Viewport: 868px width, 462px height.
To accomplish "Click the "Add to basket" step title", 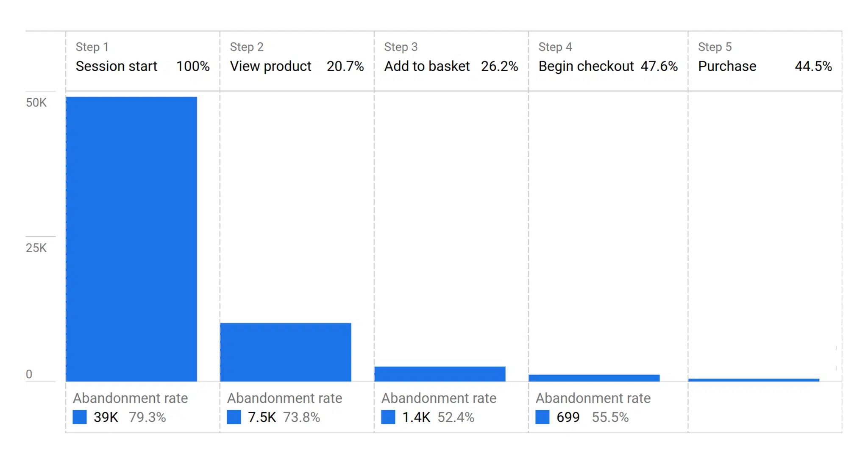I will (x=427, y=66).
